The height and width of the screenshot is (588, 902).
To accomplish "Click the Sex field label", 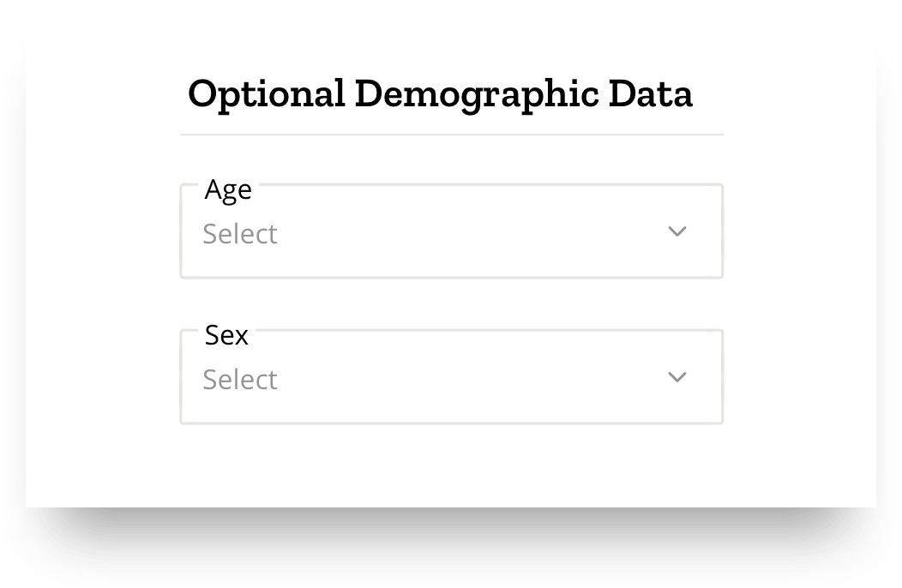I will (x=226, y=335).
